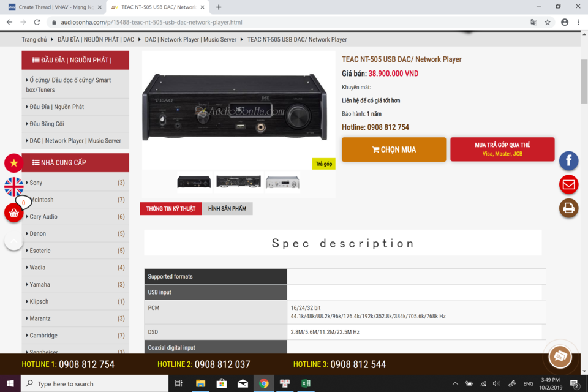The height and width of the screenshot is (392, 588).
Task: Select the Vietnamese flag star icon
Action: point(14,163)
